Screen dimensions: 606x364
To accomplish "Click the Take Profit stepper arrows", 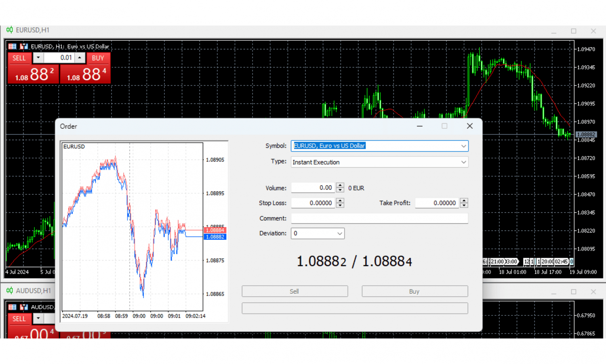I will [x=464, y=203].
